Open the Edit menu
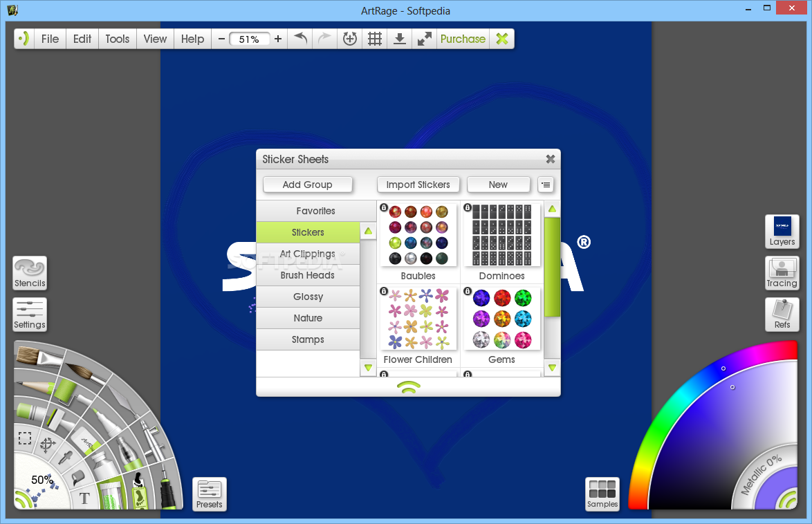Screen dimensions: 812x524 [x=82, y=39]
